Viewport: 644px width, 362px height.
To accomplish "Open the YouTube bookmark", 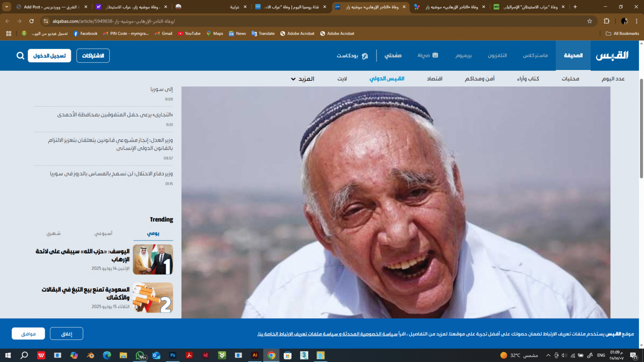I will pyautogui.click(x=189, y=34).
